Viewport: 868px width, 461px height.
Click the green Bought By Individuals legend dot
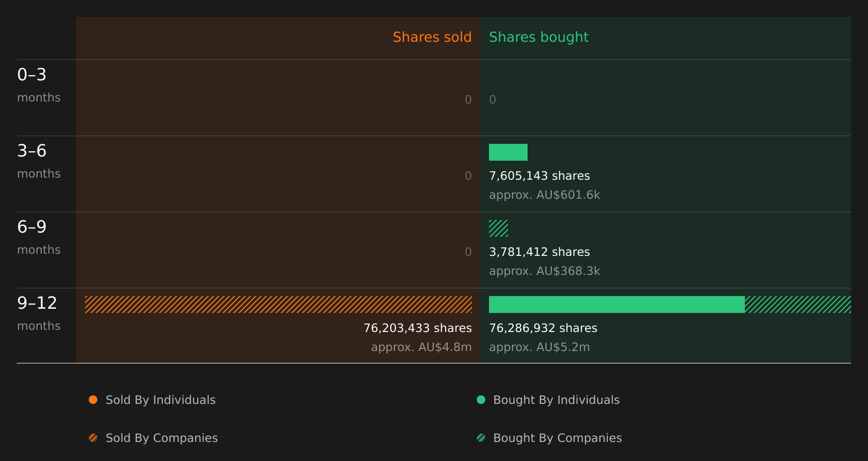coord(481,400)
